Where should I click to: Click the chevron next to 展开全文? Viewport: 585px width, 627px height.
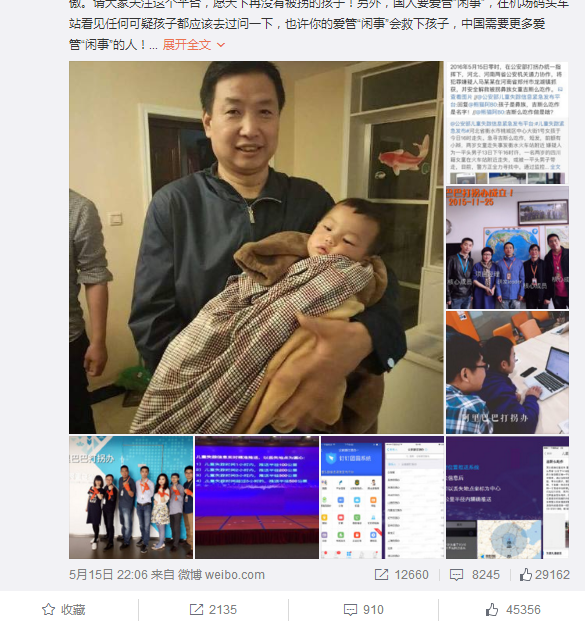[221, 45]
